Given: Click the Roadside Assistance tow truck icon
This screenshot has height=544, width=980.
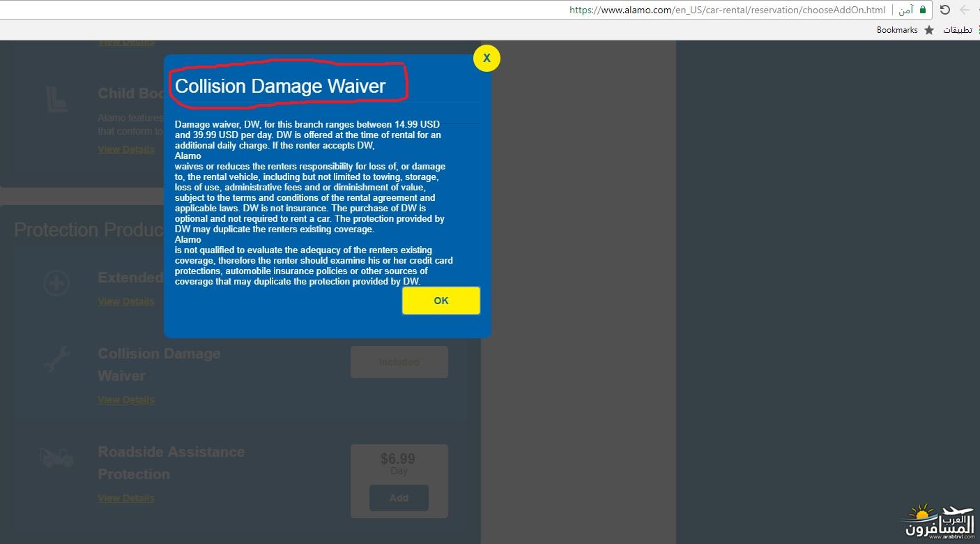Looking at the screenshot, I should pos(56,458).
